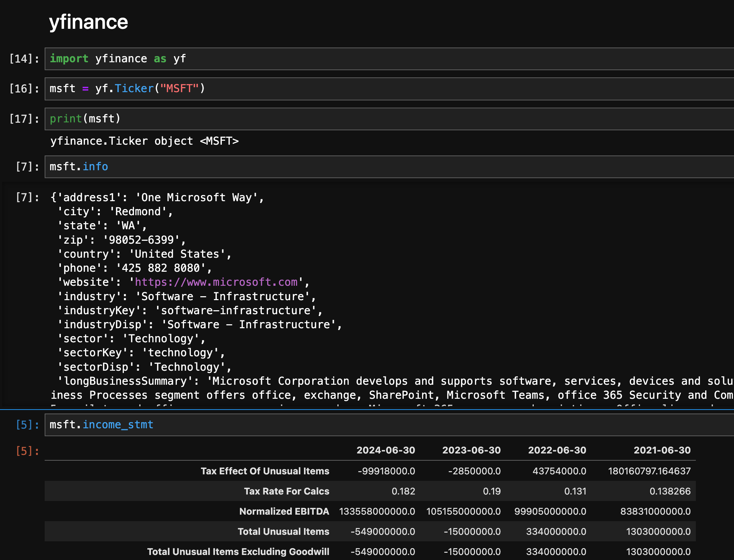734x560 pixels.
Task: Click the print(msft) code cell
Action: (389, 119)
